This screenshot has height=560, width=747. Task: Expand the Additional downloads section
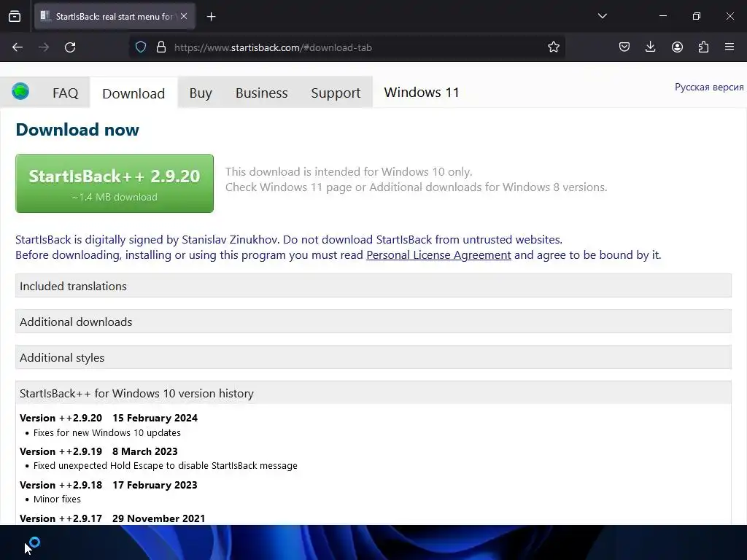click(373, 322)
